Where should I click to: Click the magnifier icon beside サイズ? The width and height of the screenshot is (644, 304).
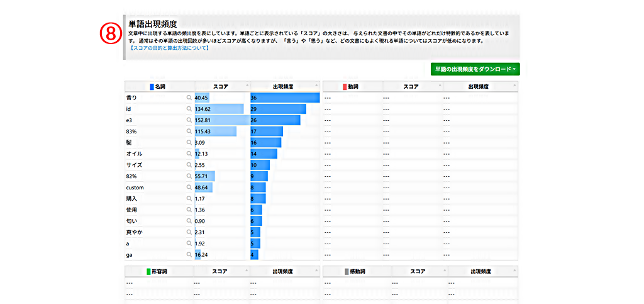click(x=189, y=165)
